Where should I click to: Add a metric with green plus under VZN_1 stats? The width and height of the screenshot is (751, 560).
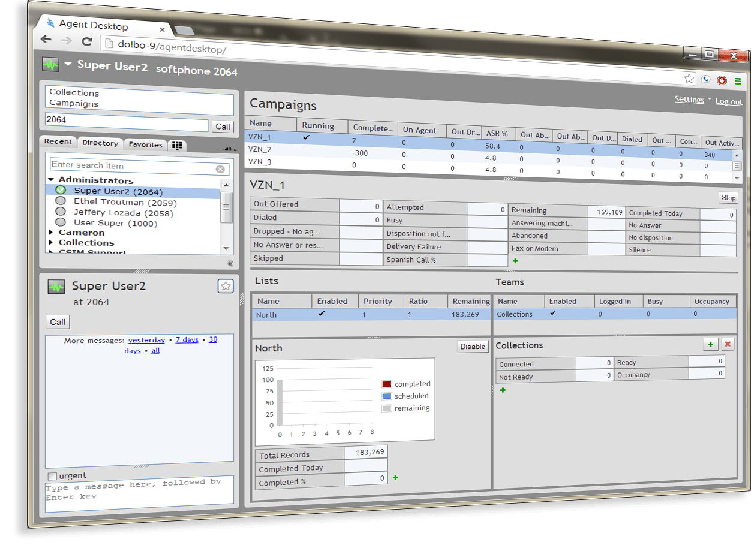point(514,261)
